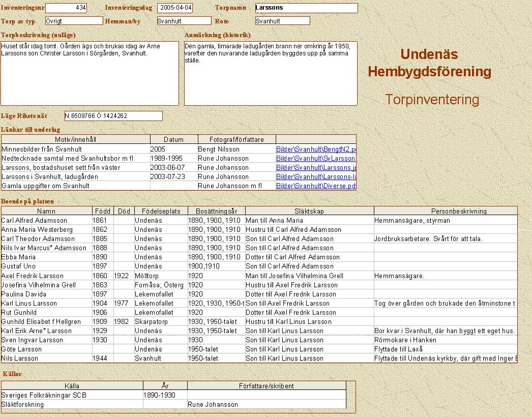532x417 pixels.
Task: Focus the Torp av typ field
Action: coord(74,21)
